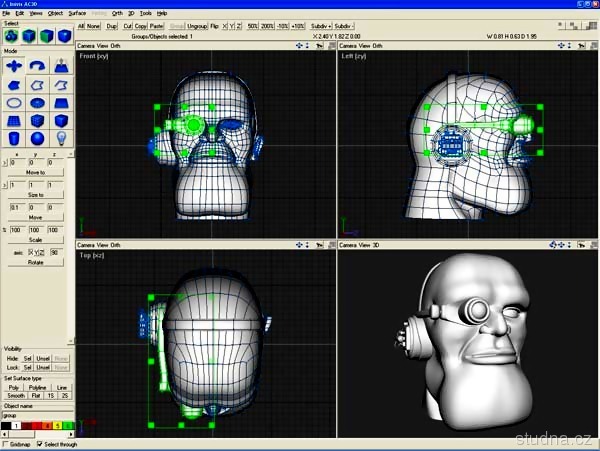Pick the Extrude mode tool

(x=62, y=65)
